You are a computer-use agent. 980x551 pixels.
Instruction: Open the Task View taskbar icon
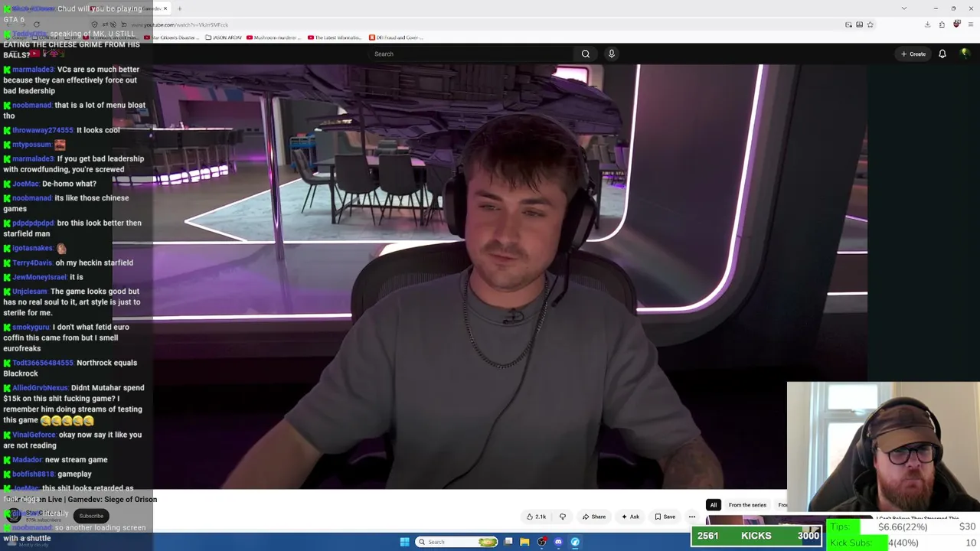tap(508, 542)
